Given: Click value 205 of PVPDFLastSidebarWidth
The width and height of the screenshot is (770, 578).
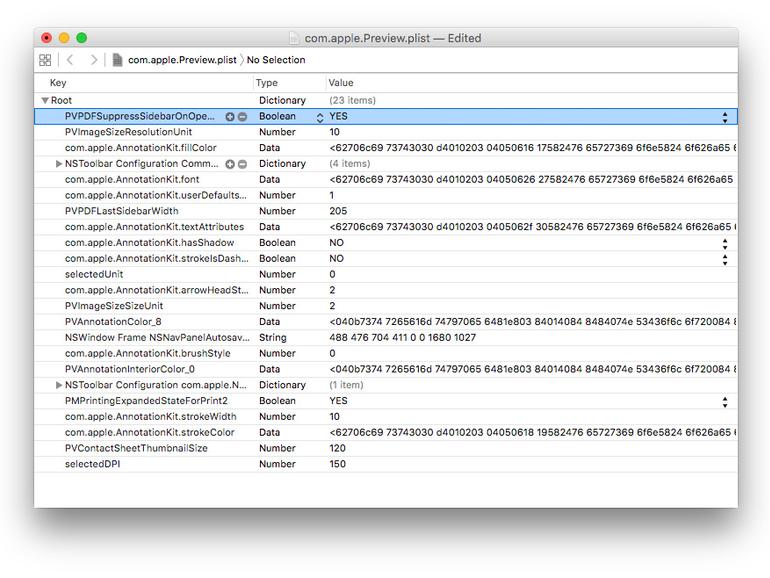Looking at the screenshot, I should coord(338,211).
